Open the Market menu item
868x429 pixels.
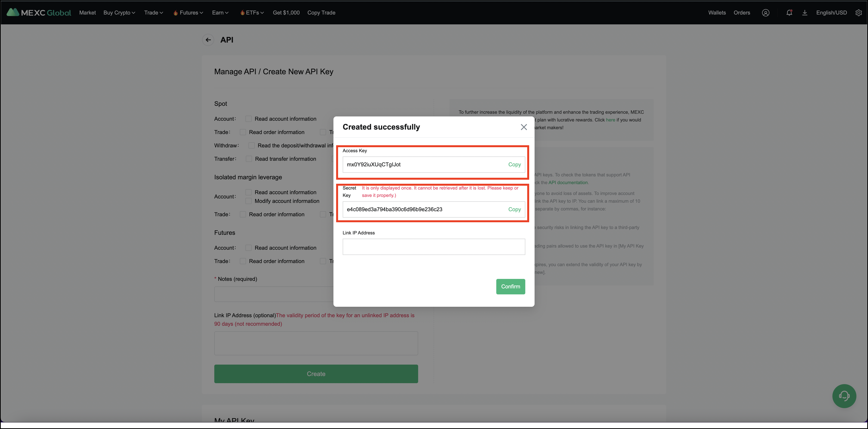click(x=87, y=13)
